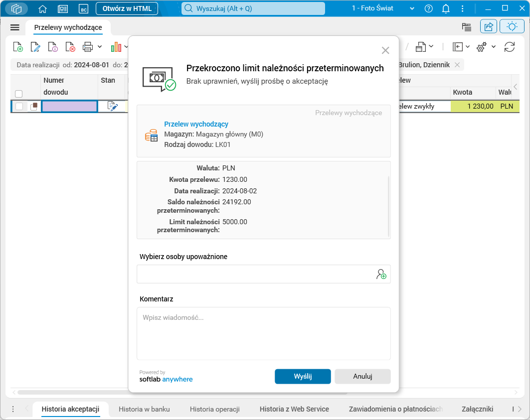
Task: Open the bottom tabs three-dot menu
Action: (x=13, y=409)
